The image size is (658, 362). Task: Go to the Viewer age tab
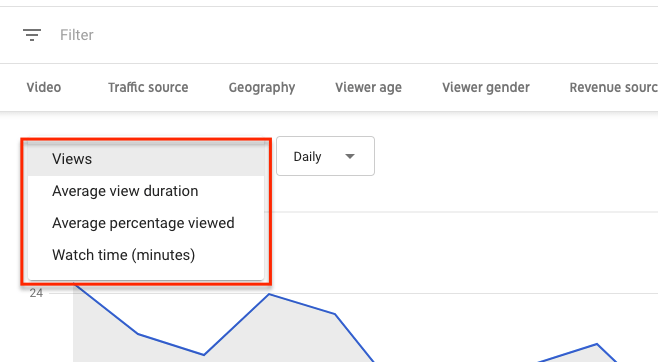[x=368, y=87]
